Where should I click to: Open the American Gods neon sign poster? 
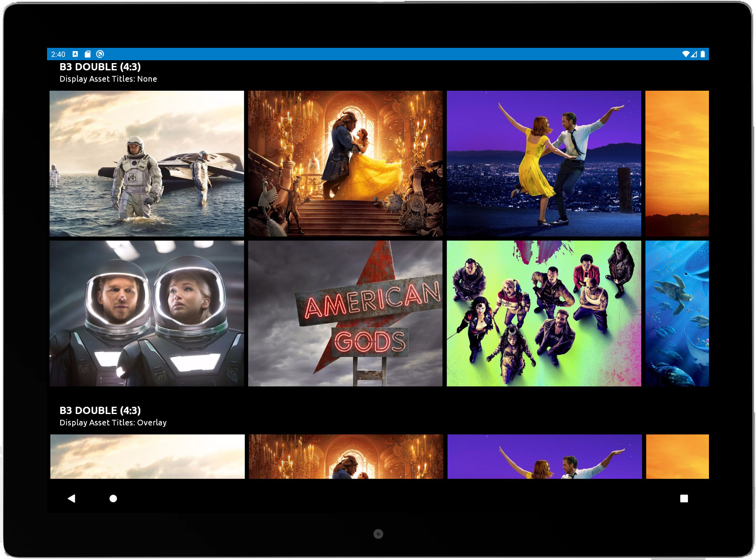pyautogui.click(x=345, y=313)
